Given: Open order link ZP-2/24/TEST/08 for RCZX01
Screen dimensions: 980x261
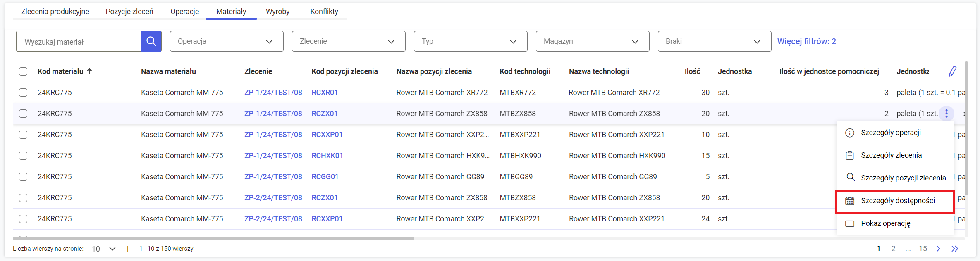Looking at the screenshot, I should pos(273,198).
